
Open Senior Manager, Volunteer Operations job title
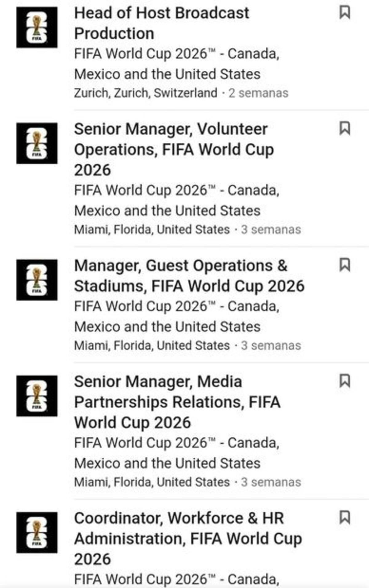[174, 149]
